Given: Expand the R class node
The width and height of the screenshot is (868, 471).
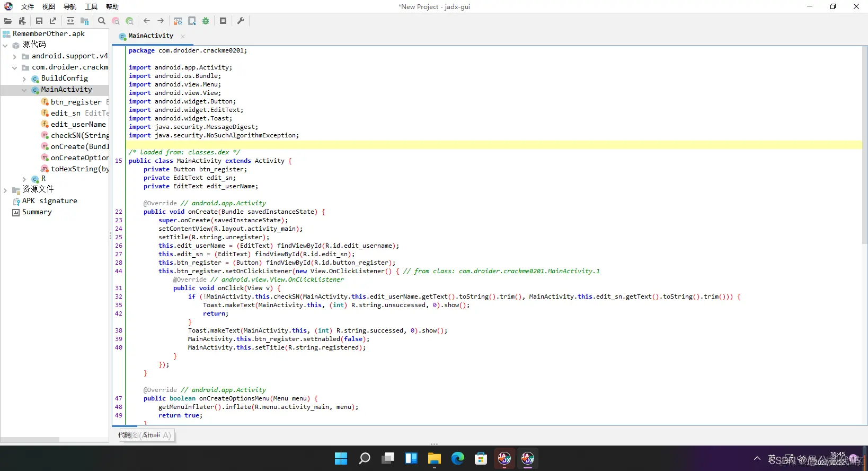Looking at the screenshot, I should pyautogui.click(x=24, y=179).
